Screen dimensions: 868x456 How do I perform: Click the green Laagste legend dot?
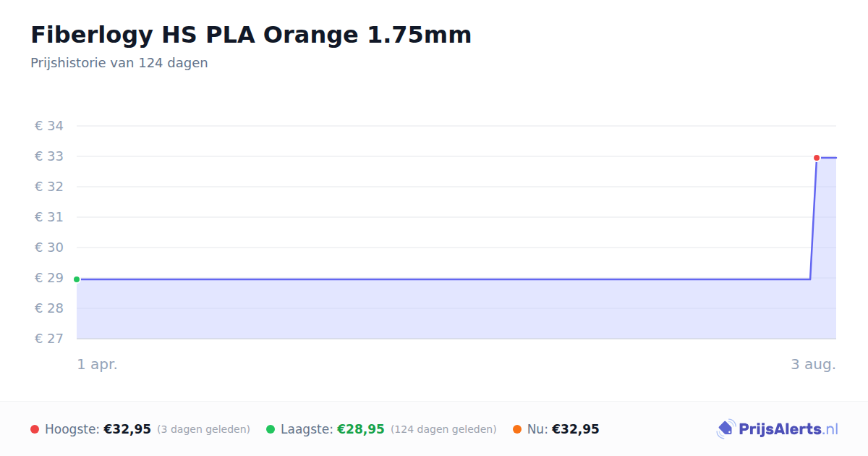click(x=271, y=429)
